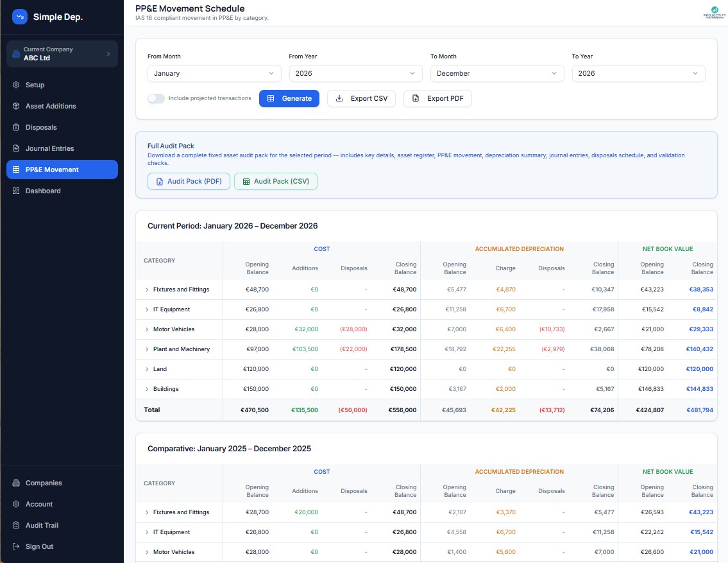Image resolution: width=728 pixels, height=563 pixels.
Task: Open the To Year dropdown
Action: click(638, 73)
